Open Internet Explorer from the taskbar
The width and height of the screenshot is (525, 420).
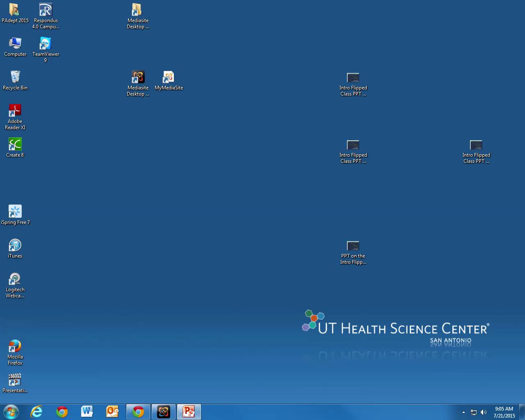(x=37, y=412)
